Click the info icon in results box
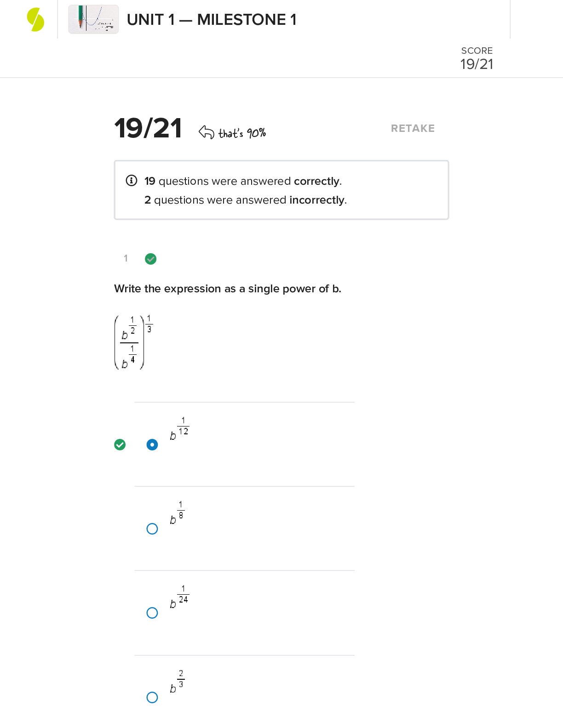 (132, 181)
